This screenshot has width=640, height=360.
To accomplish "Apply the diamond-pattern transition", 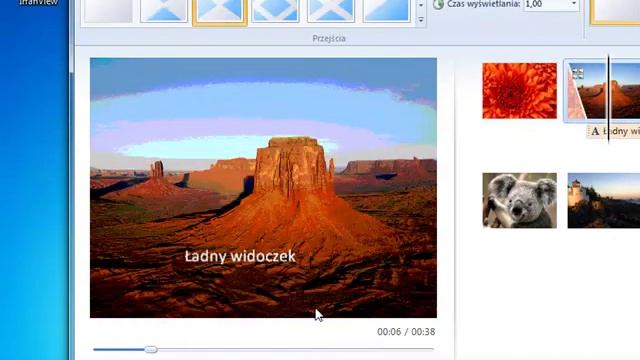I will point(276,10).
